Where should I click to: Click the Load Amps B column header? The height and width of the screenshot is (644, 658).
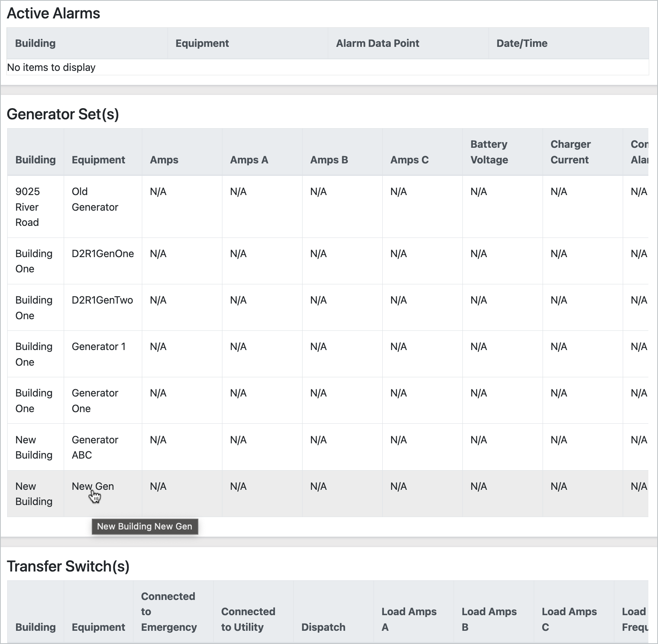[x=489, y=619]
